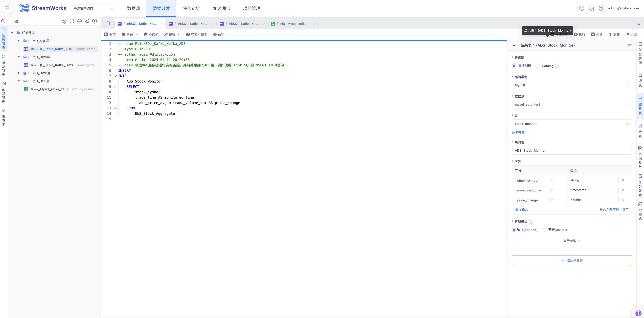The height and width of the screenshot is (318, 644).
Task: Select 更新(upsert) update mode
Action: pyautogui.click(x=545, y=230)
